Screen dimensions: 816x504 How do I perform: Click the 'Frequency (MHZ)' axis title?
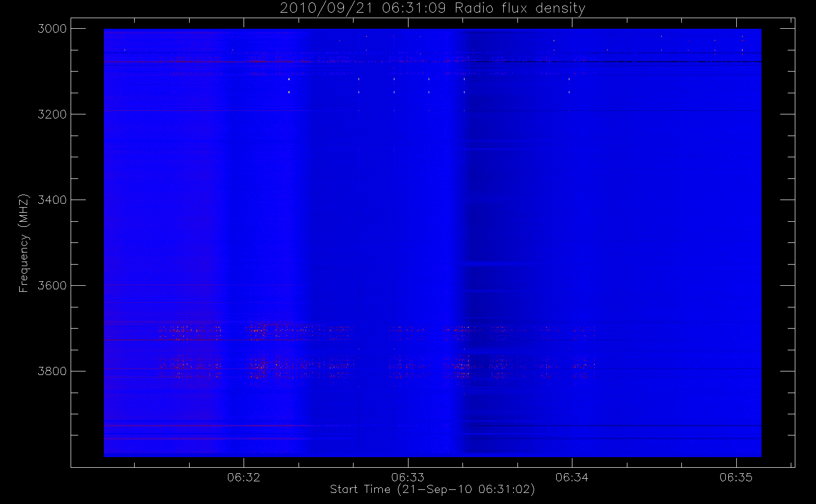pos(24,243)
